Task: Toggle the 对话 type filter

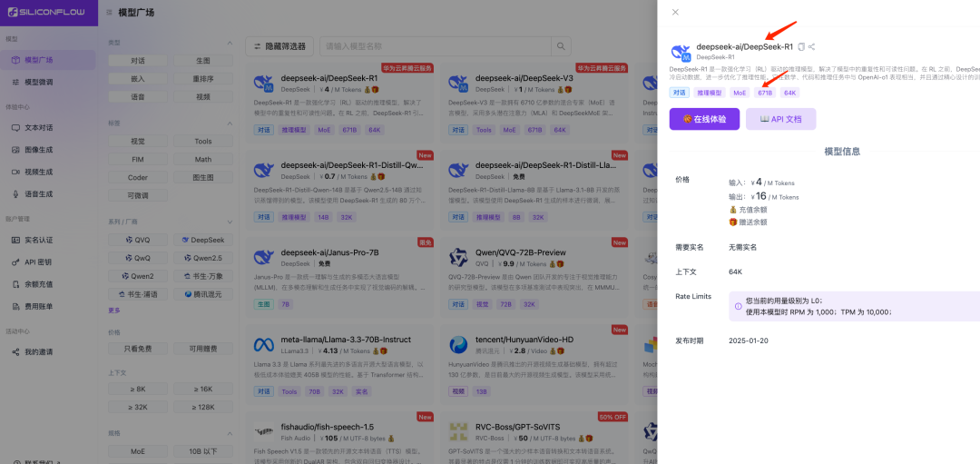Action: click(138, 61)
